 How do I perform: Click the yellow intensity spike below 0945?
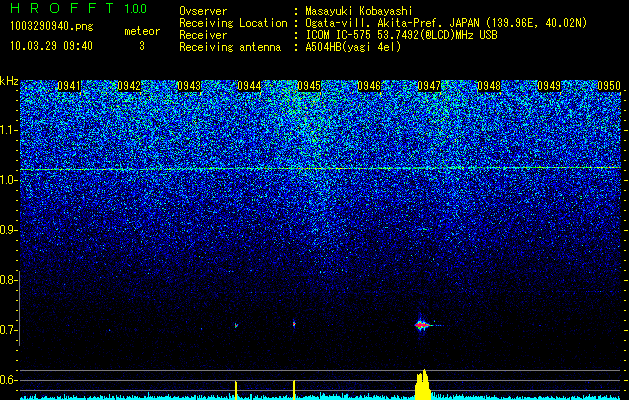coord(294,390)
